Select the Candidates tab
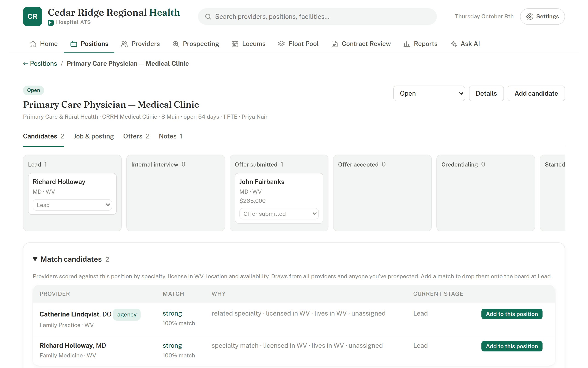The width and height of the screenshot is (588, 368). [44, 136]
